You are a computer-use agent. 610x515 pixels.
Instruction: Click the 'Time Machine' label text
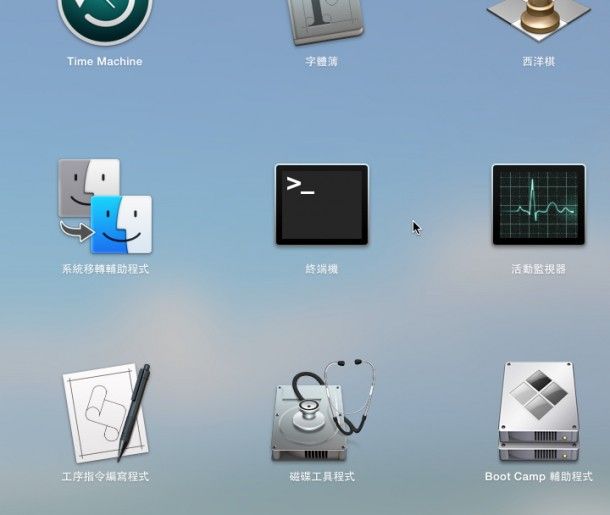(105, 61)
